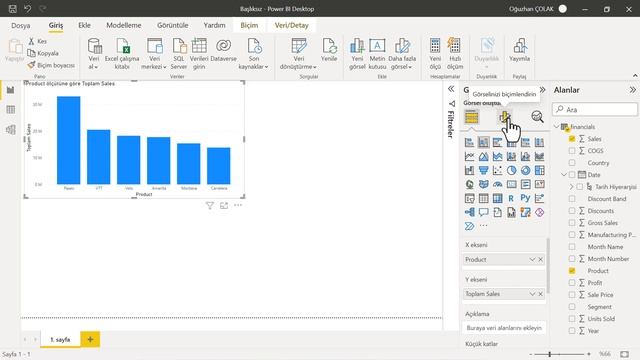Expand Tarih Hiyerarşisi node
640x360 pixels.
pyautogui.click(x=571, y=187)
